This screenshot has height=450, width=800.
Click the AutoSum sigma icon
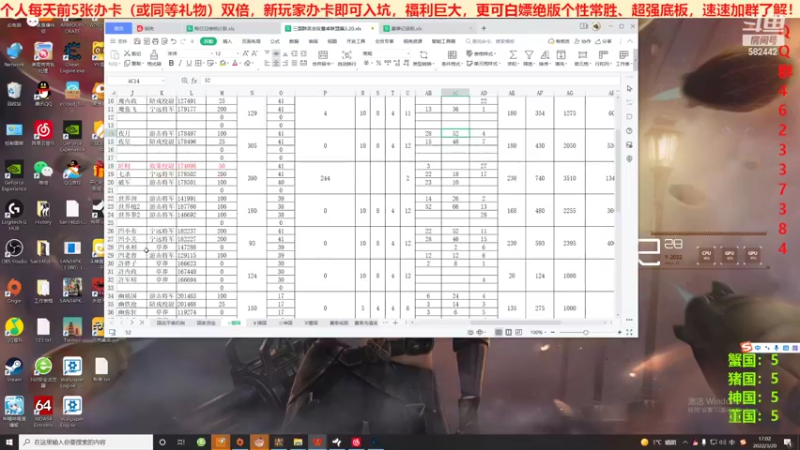(x=513, y=55)
